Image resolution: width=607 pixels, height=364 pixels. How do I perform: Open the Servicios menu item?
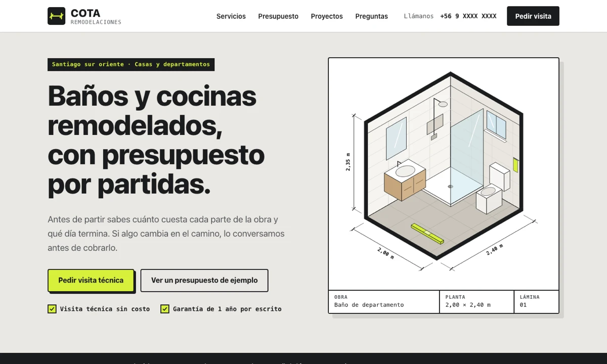coord(231,16)
